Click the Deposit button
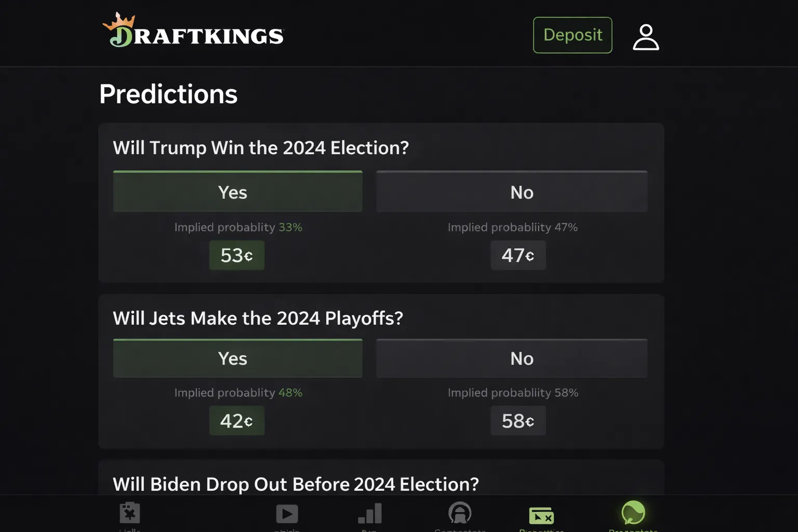 click(572, 35)
